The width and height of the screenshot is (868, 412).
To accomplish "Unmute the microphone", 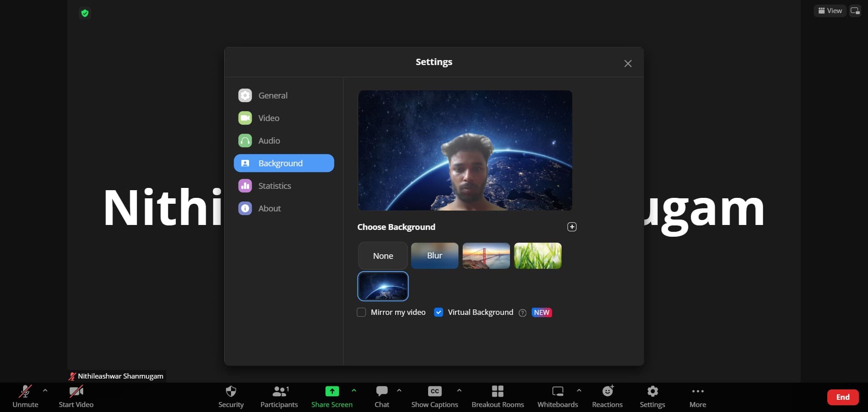I will pyautogui.click(x=25, y=391).
